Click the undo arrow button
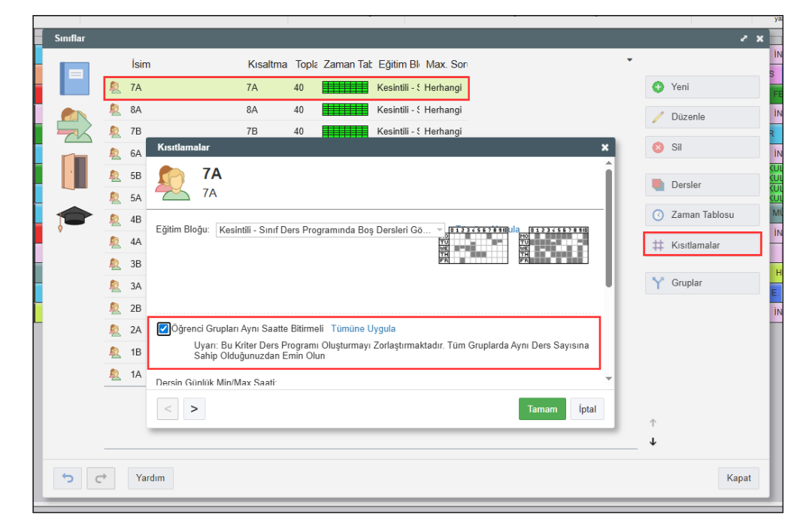The image size is (812, 526). point(68,478)
